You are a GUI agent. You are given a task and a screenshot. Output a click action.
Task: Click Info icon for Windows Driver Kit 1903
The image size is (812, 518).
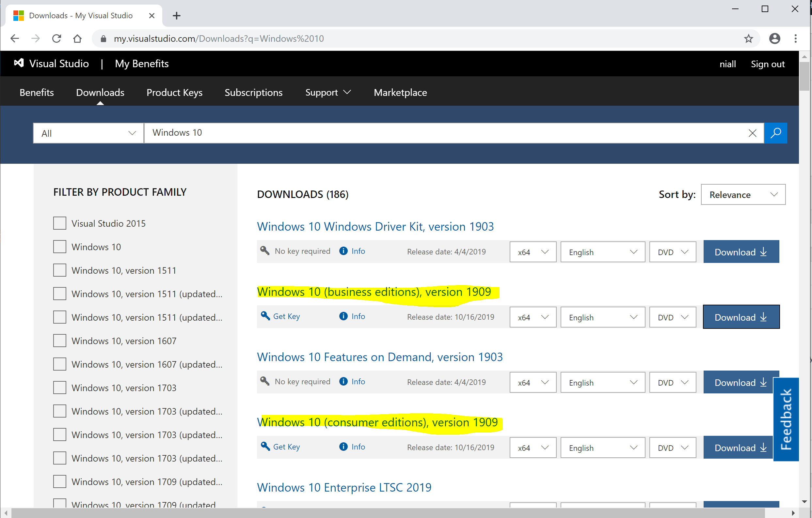pyautogui.click(x=343, y=251)
